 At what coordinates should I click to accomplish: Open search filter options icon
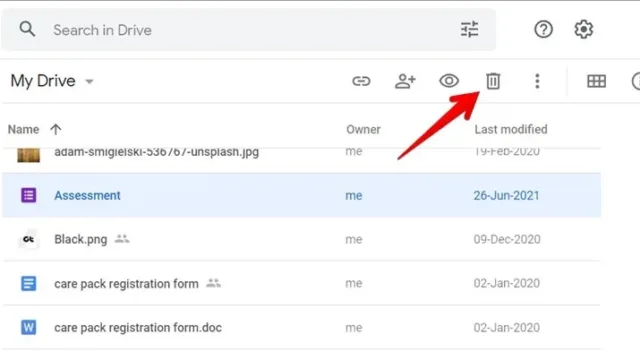tap(469, 29)
